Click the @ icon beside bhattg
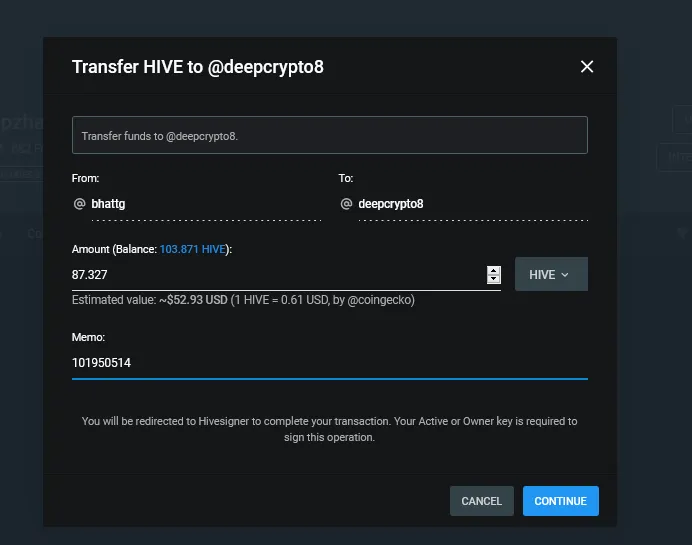 pyautogui.click(x=79, y=204)
